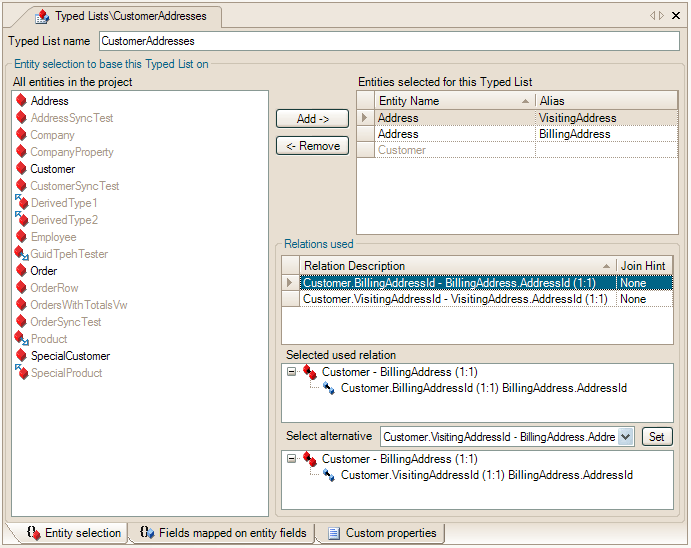Click the Order entity icon
Screen dimensions: 691x548
click(x=21, y=271)
